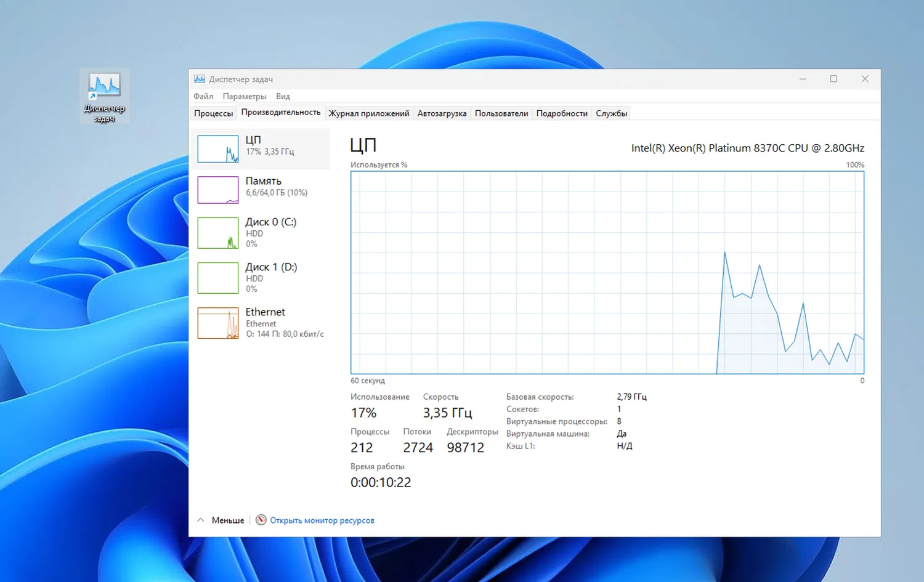Switch to the Подробности tab
The width and height of the screenshot is (924, 582).
tap(562, 113)
